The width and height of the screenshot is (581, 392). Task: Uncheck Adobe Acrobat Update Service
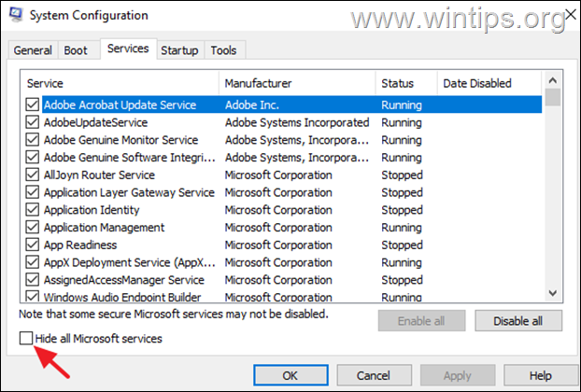coord(33,105)
